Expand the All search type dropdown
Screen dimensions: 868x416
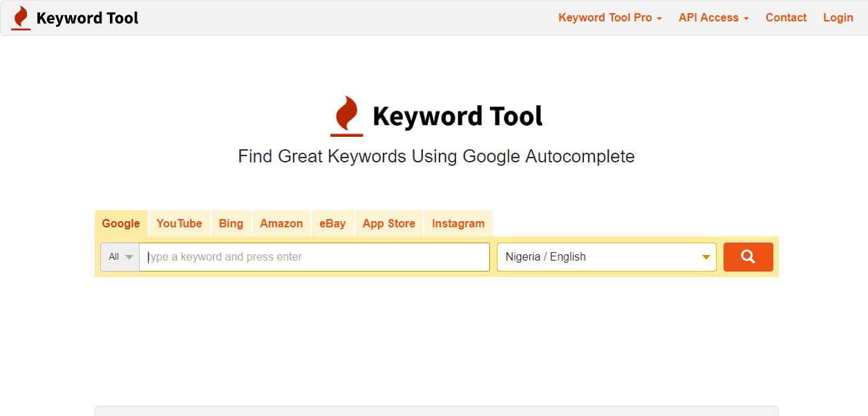120,257
